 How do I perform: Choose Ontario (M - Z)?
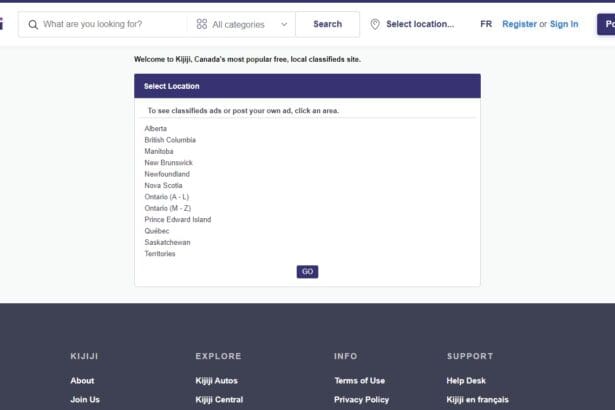pos(167,208)
